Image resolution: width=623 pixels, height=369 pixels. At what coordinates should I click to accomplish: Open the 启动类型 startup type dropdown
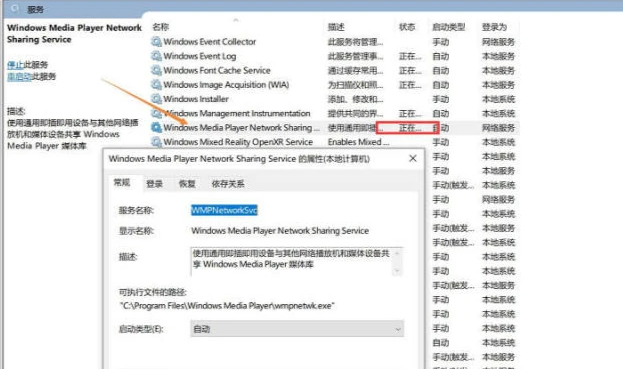point(297,329)
